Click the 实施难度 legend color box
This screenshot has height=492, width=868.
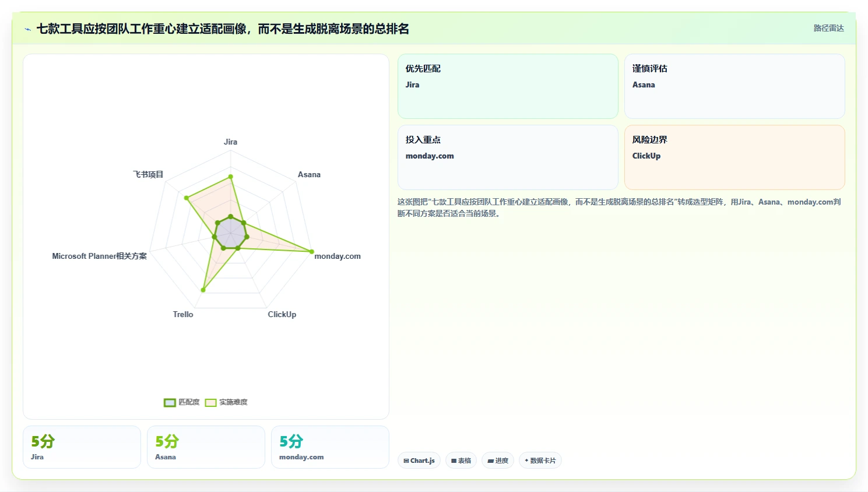[210, 402]
